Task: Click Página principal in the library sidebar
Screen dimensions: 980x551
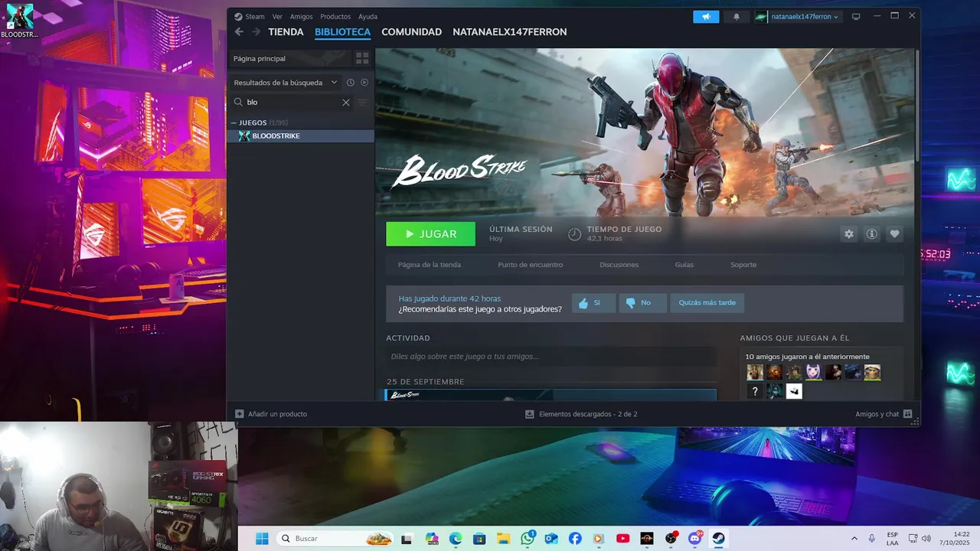Action: (x=291, y=58)
